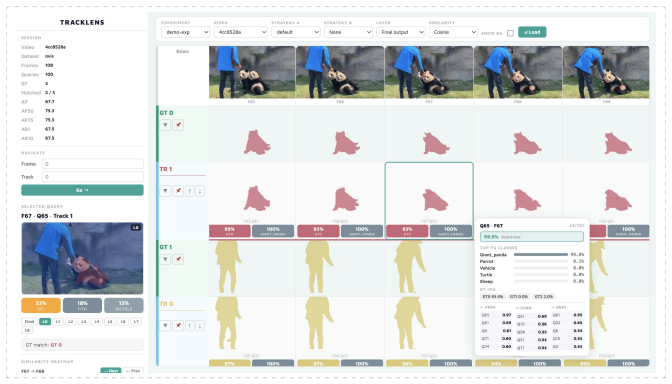The image size is (672, 384).
Task: Collapse the GT 0 row with its triangle icon
Action: click(165, 125)
